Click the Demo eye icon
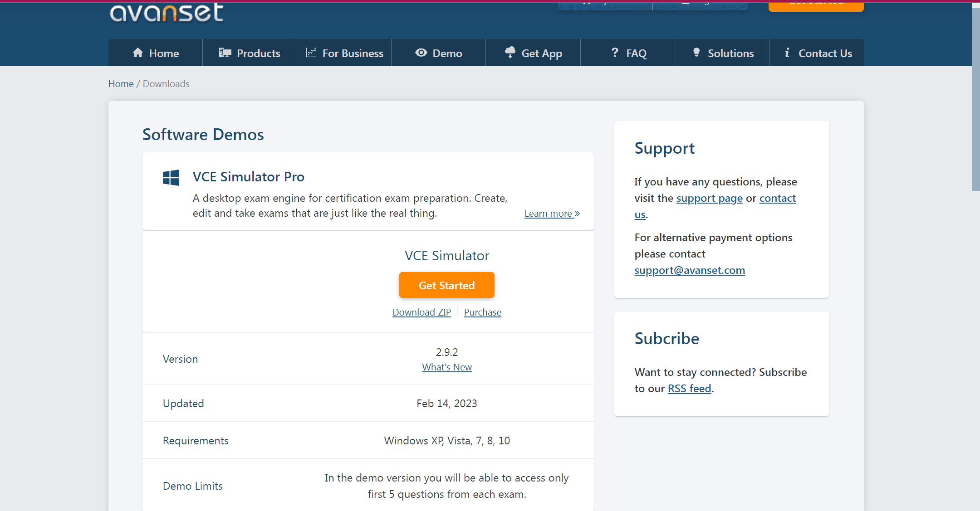The height and width of the screenshot is (511, 980). [x=421, y=53]
